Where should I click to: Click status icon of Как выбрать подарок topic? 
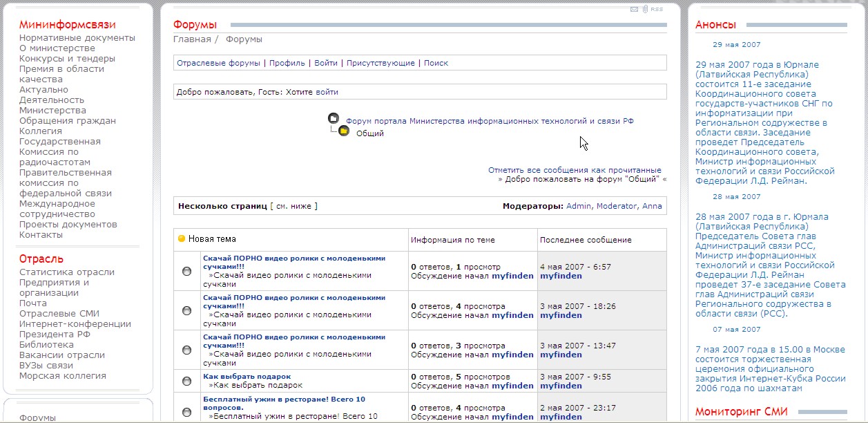pyautogui.click(x=186, y=381)
